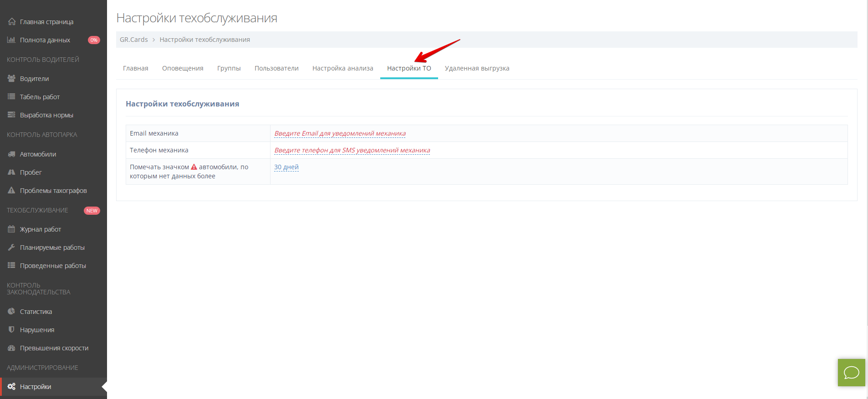Image resolution: width=868 pixels, height=399 pixels.
Task: Edit the mechanic SMS phone field
Action: (x=352, y=150)
